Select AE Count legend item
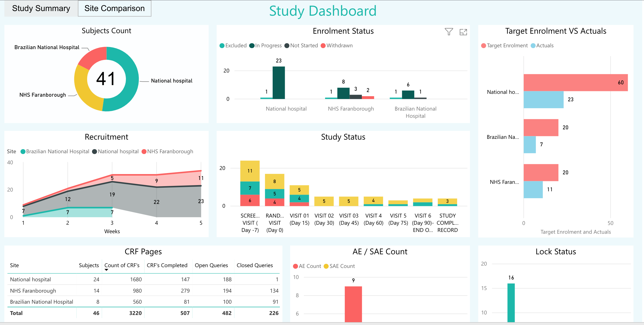The width and height of the screenshot is (644, 325). [307, 266]
